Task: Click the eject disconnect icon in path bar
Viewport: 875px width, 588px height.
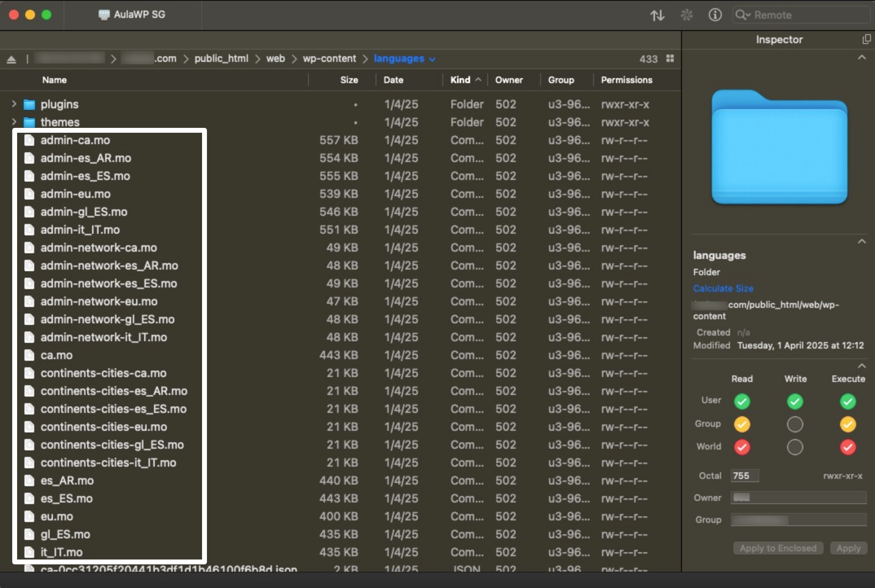Action: (11, 59)
